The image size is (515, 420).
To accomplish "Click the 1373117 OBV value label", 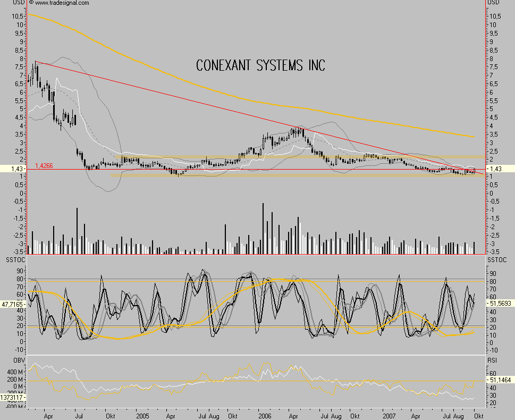I will [x=13, y=398].
